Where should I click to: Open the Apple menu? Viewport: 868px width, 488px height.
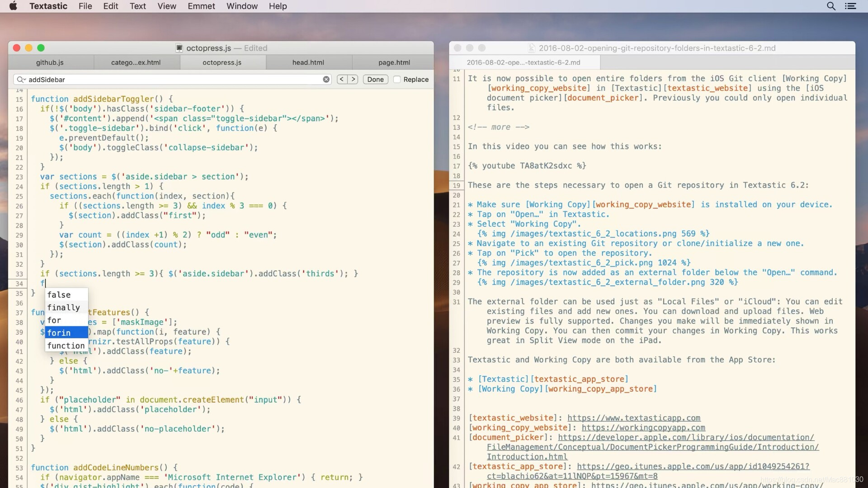13,6
